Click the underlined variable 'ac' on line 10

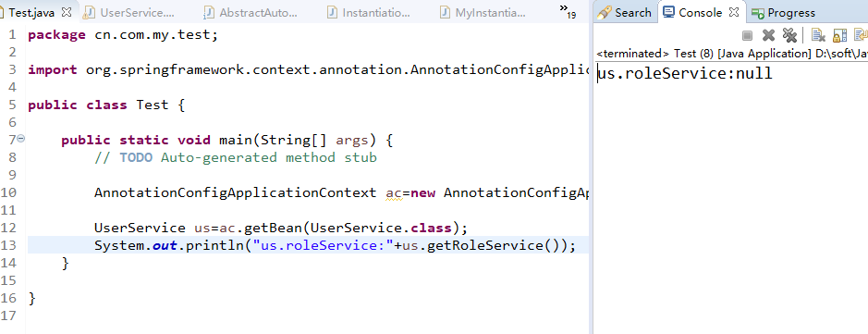[394, 192]
